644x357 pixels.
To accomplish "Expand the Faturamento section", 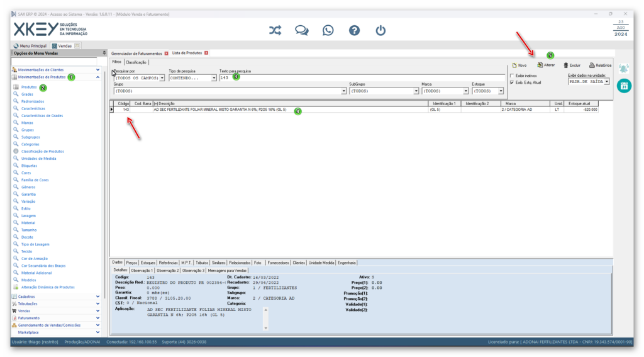I will pos(97,318).
